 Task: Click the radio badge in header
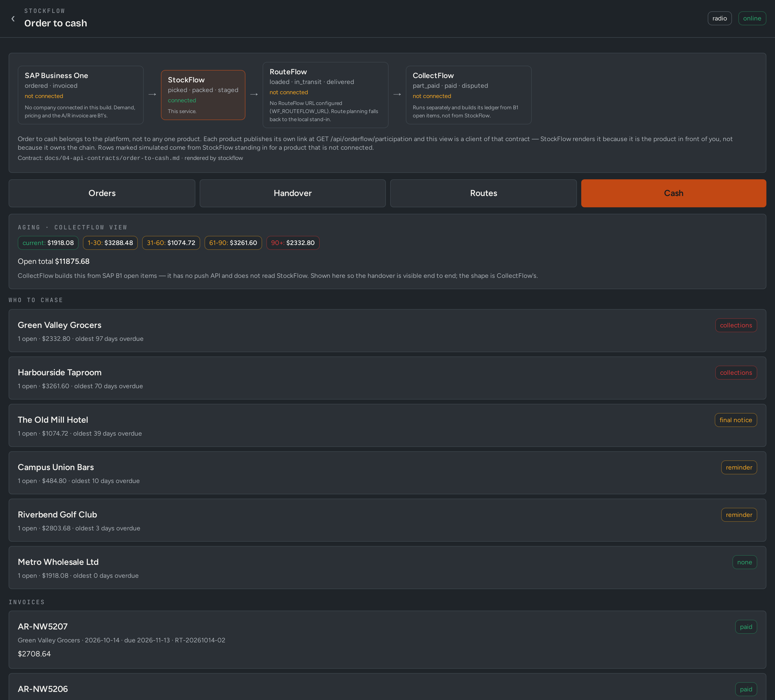pos(719,19)
